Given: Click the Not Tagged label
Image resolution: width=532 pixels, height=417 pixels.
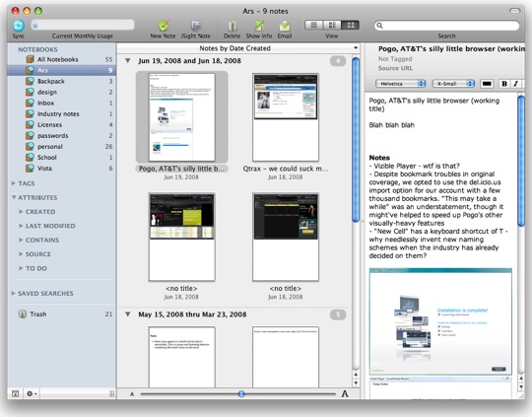Looking at the screenshot, I should [x=395, y=59].
